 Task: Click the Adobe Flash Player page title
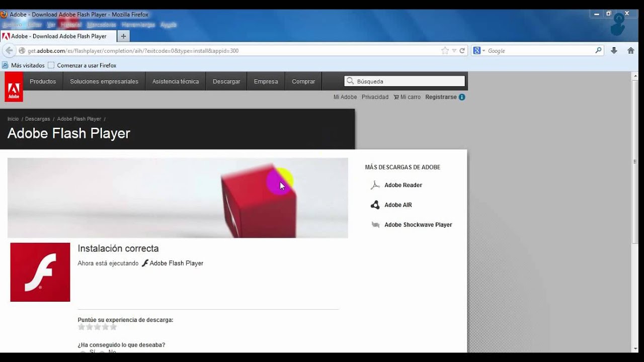click(x=69, y=133)
